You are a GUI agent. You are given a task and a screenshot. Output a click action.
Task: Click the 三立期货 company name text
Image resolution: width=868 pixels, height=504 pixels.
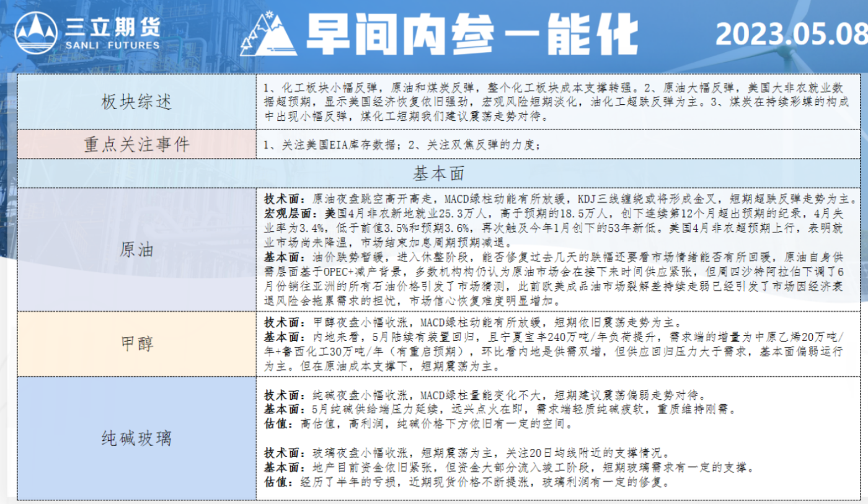(x=112, y=26)
